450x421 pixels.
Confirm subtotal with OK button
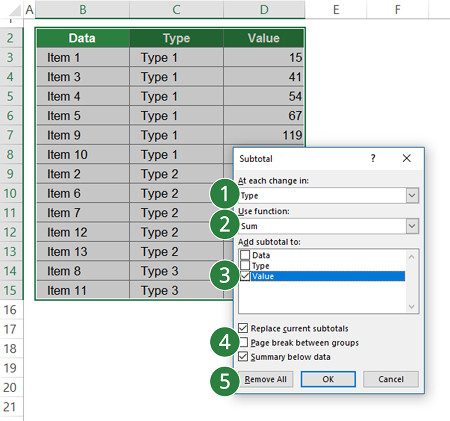point(328,379)
